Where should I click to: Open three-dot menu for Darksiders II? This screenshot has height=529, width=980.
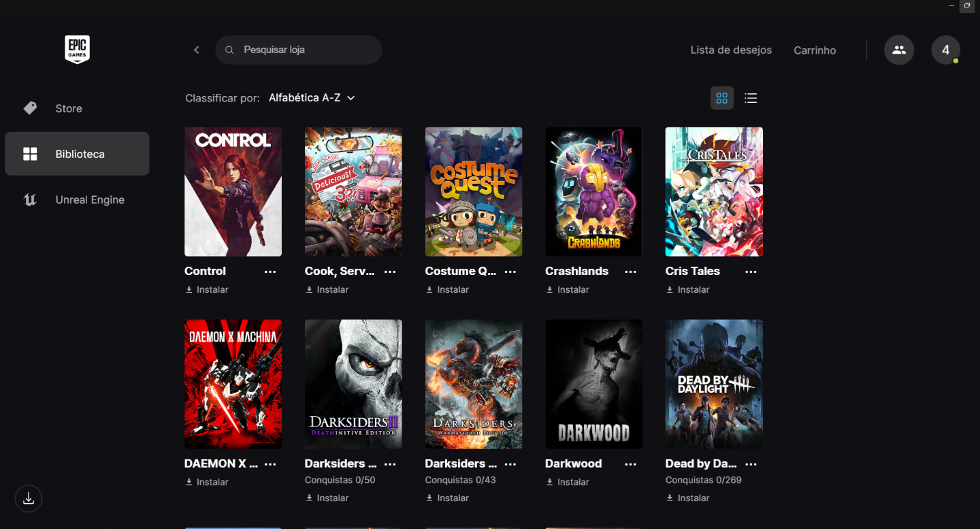[x=390, y=464]
